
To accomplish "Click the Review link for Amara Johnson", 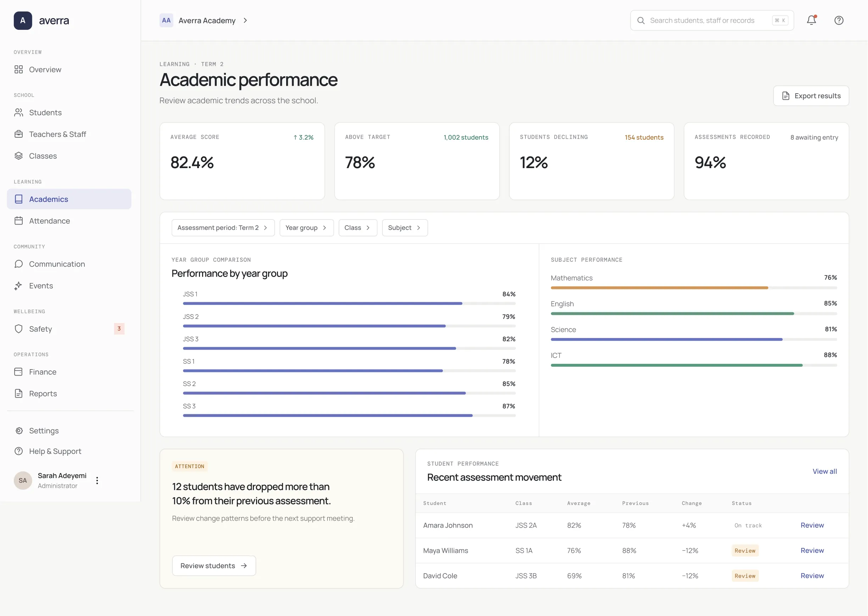I will pos(812,525).
